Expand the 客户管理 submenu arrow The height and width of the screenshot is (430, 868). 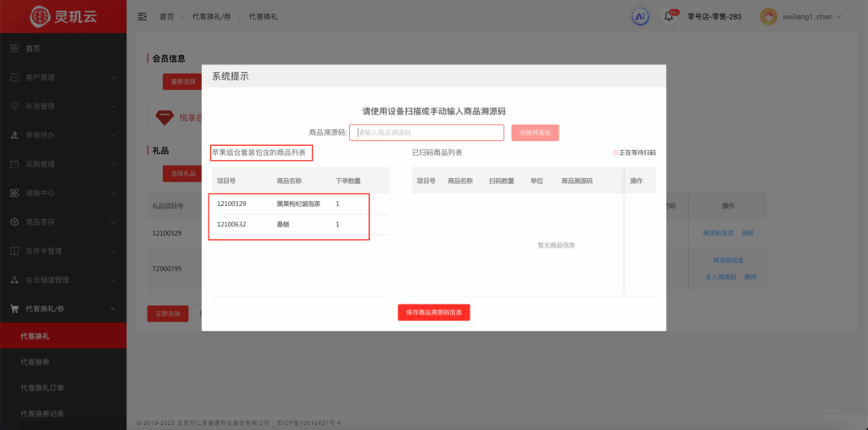coord(113,78)
